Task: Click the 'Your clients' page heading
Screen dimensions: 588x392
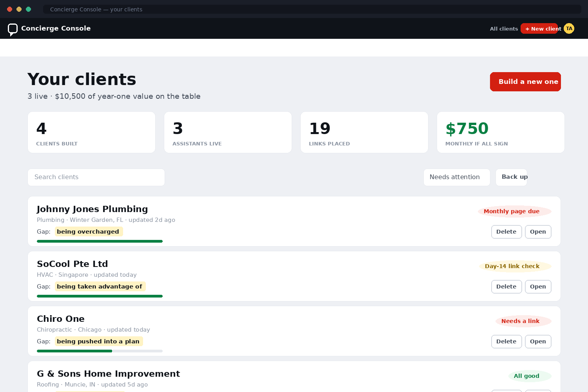Action: pyautogui.click(x=82, y=79)
